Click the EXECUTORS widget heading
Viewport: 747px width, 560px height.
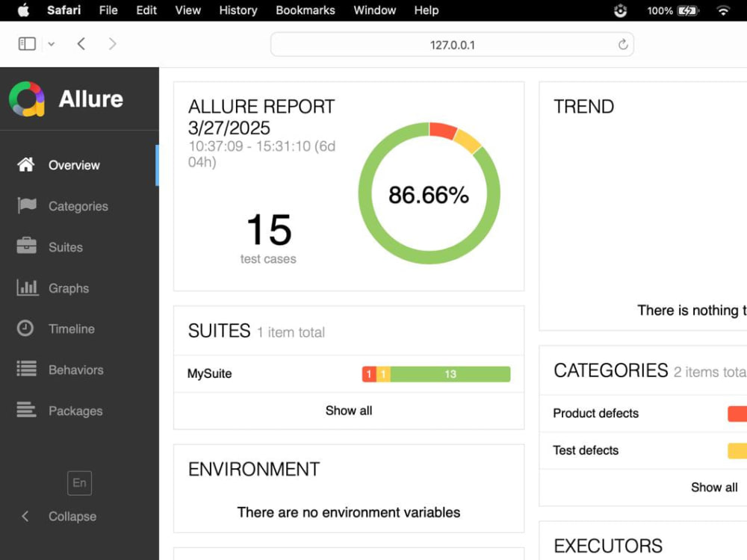(608, 546)
